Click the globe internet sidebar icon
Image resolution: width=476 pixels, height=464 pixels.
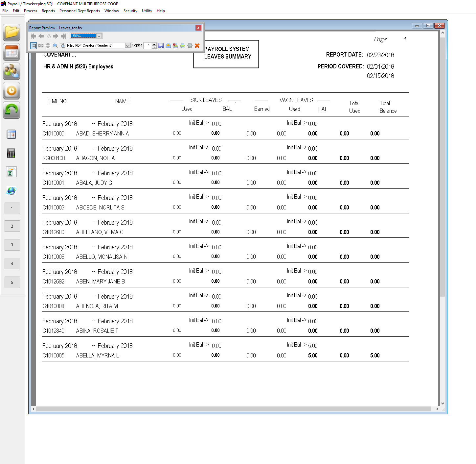(11, 191)
